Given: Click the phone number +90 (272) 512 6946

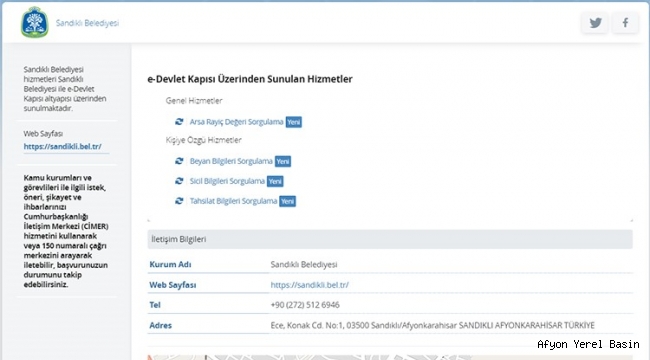Looking at the screenshot, I should [x=305, y=305].
